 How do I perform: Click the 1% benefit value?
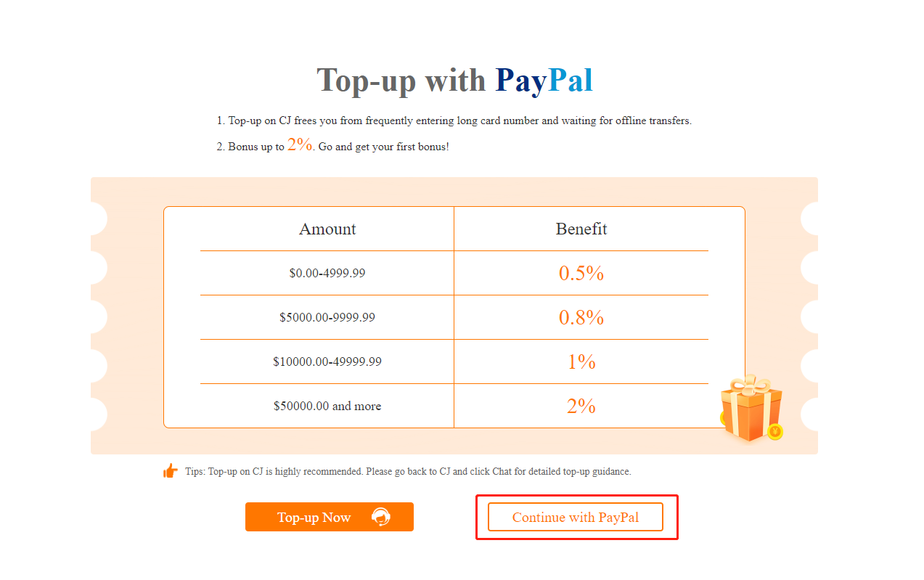[x=581, y=362]
